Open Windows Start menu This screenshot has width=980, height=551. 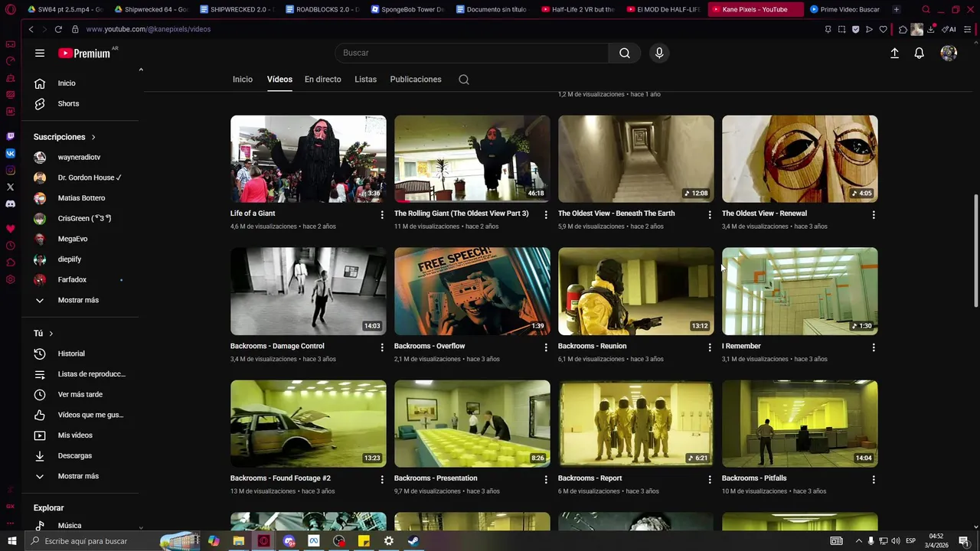click(12, 541)
